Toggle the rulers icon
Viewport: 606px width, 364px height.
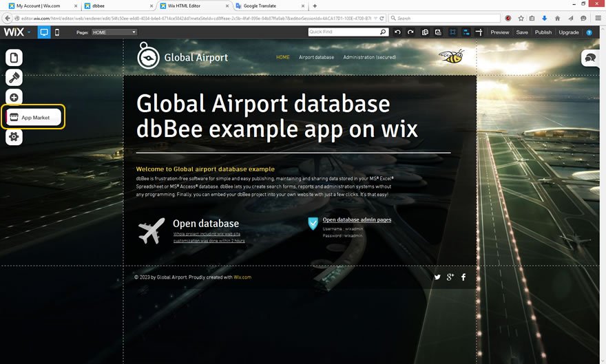tap(479, 32)
